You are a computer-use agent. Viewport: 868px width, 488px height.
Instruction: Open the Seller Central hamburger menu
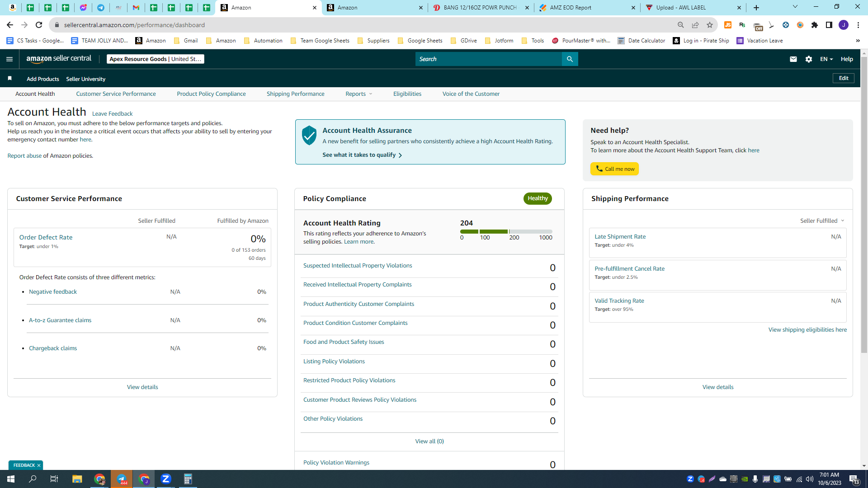[x=9, y=59]
